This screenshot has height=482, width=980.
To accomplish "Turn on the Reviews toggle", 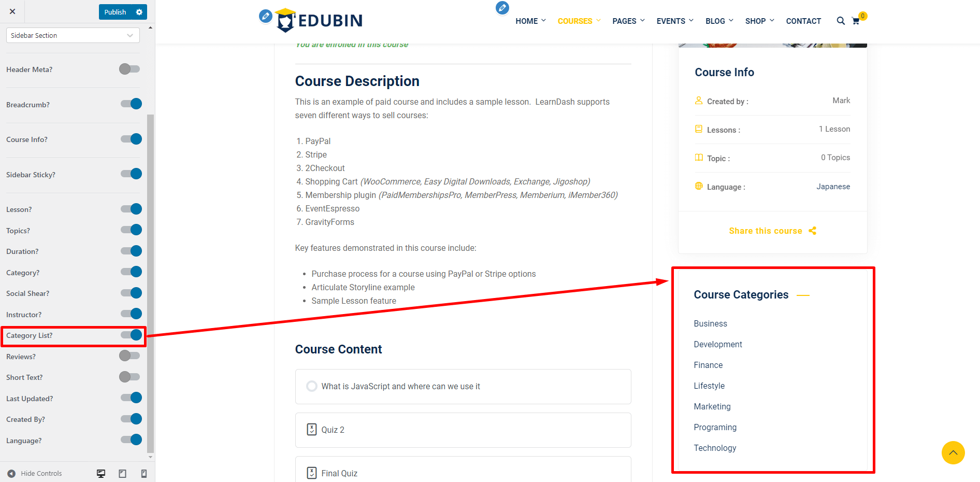I will pyautogui.click(x=129, y=356).
